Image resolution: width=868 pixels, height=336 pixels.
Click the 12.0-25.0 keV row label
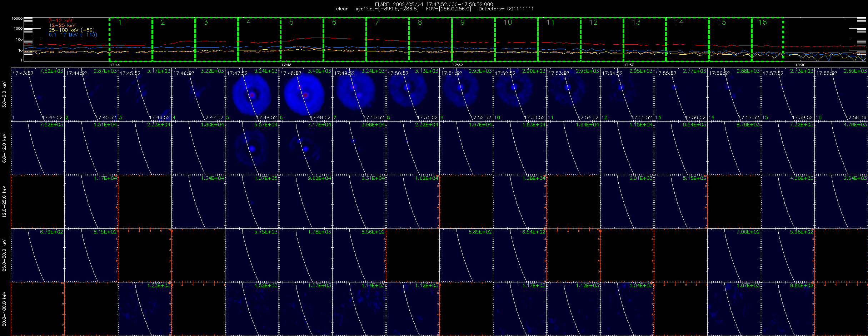pyautogui.click(x=4, y=202)
